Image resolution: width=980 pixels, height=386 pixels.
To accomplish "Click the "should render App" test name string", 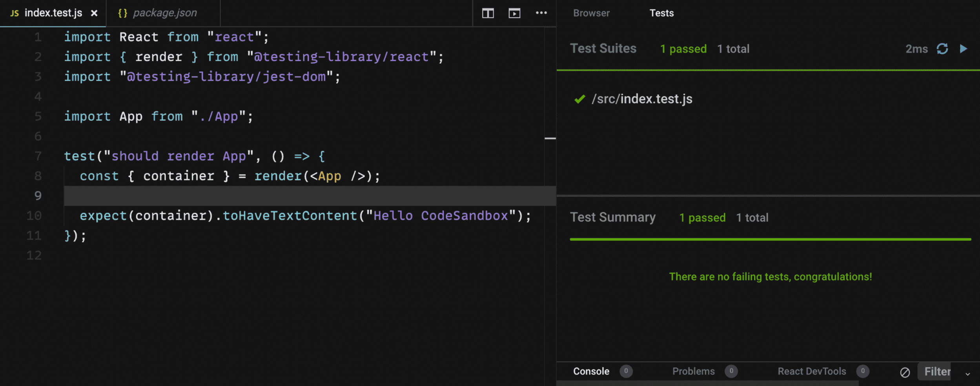I will tap(179, 156).
